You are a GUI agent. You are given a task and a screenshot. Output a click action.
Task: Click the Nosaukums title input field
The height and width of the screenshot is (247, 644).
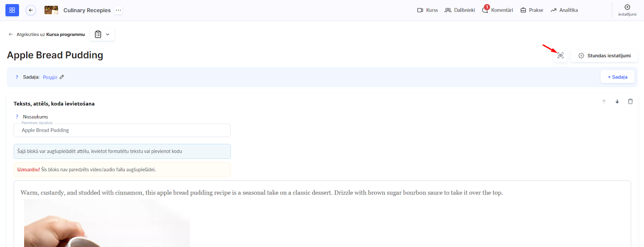(122, 130)
